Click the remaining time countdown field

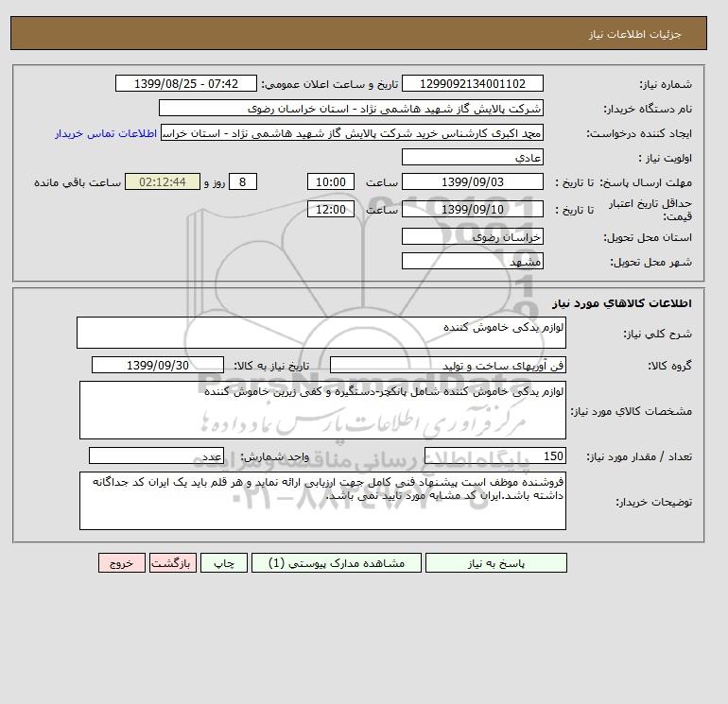(163, 182)
